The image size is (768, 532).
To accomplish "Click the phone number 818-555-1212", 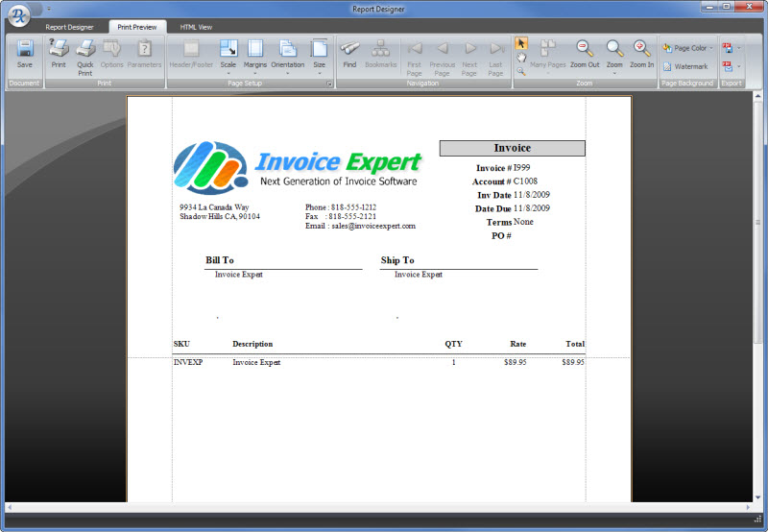I will (353, 207).
